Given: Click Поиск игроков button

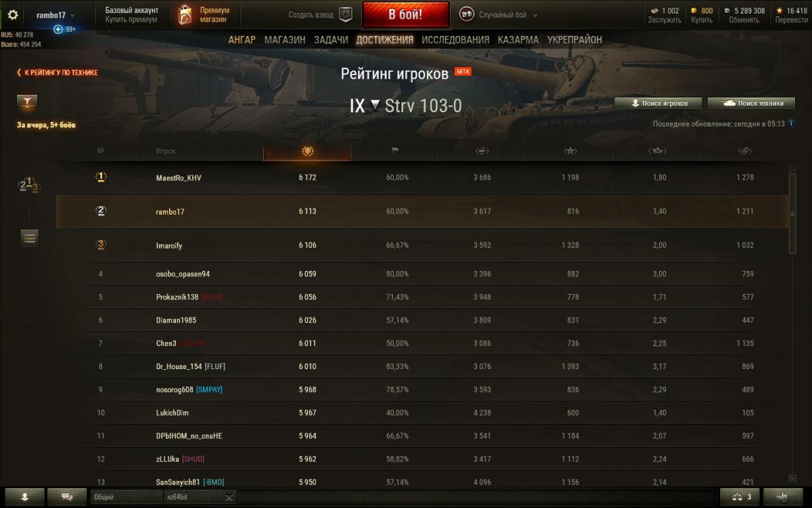Looking at the screenshot, I should (658, 103).
